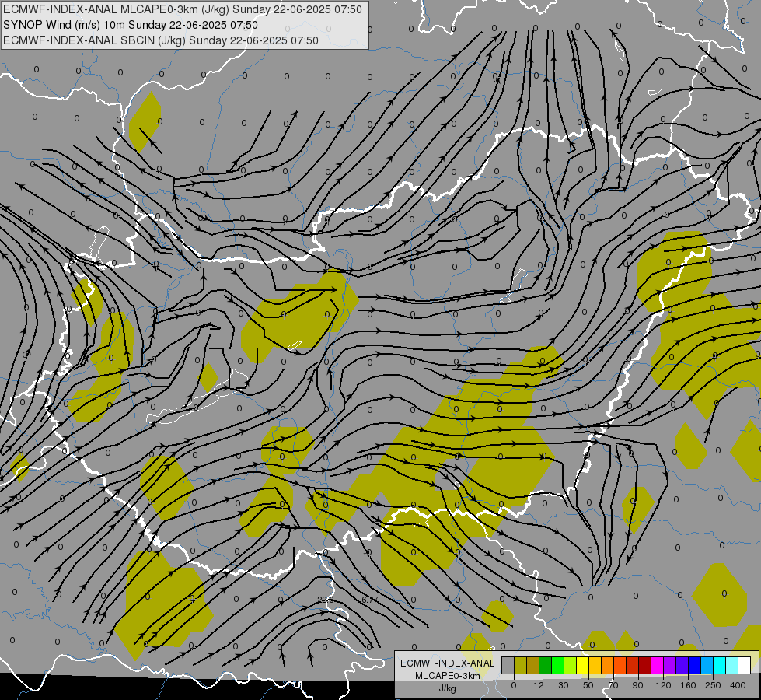Click the 90 tick label in legend

[637, 685]
